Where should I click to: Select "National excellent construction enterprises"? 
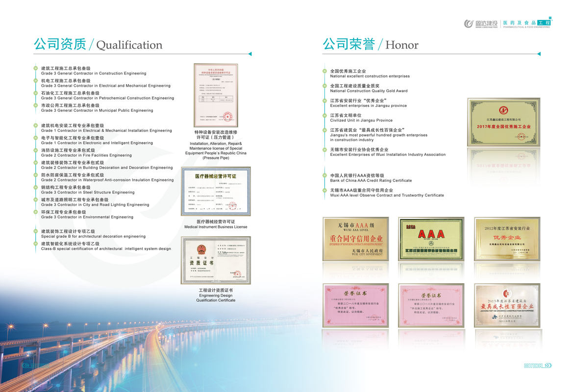pyautogui.click(x=370, y=76)
